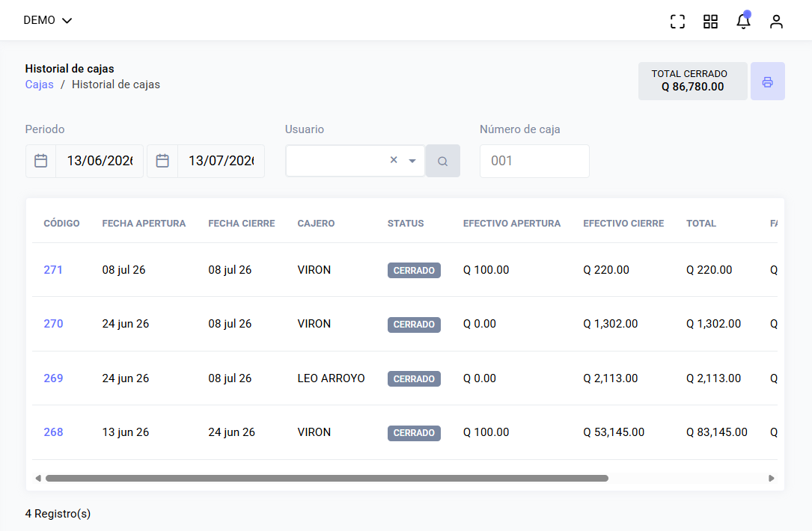Select LEO ARROYO cashier cell

pyautogui.click(x=331, y=378)
